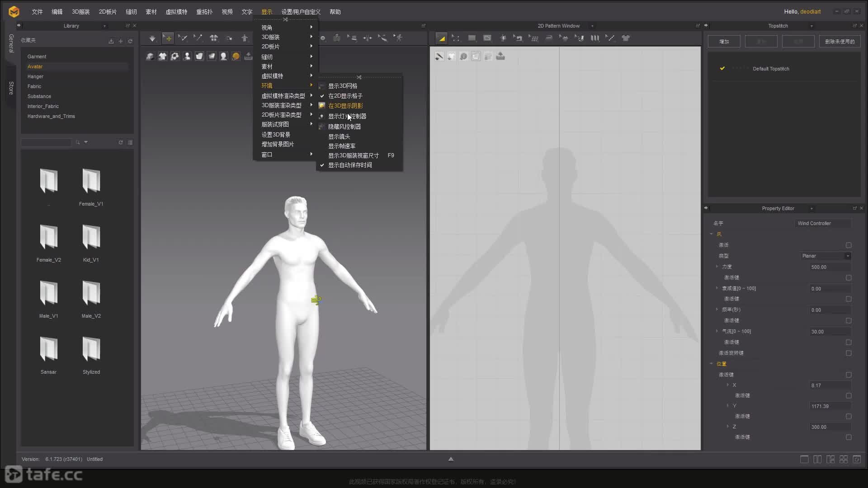The image size is (868, 488).
Task: Expand the Y position row
Action: [x=728, y=406]
